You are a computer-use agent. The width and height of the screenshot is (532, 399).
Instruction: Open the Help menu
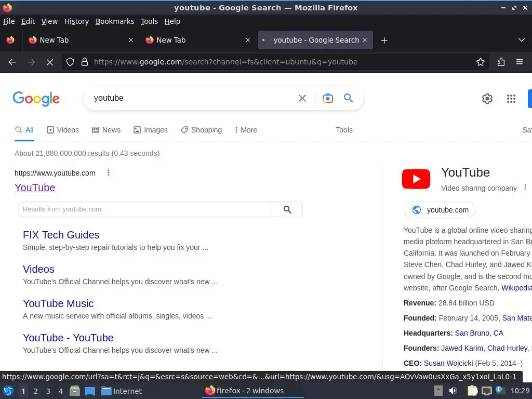[172, 21]
